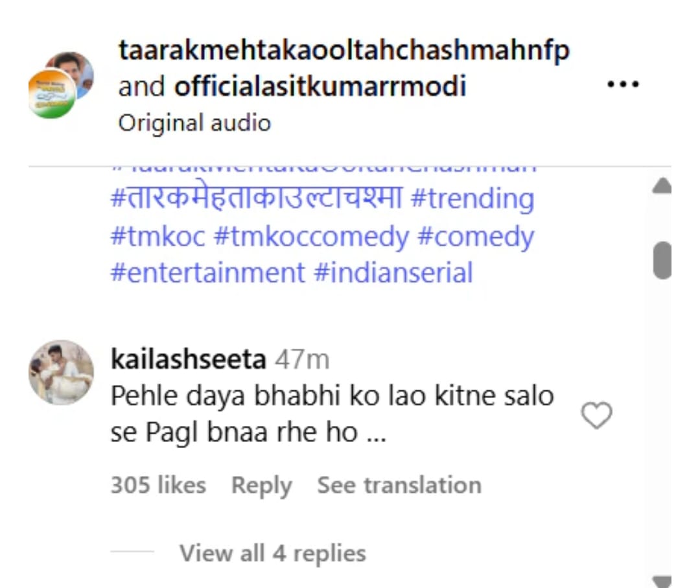Click the scrollbar thumb handle
Viewport: 700px width, 588px height.
pyautogui.click(x=662, y=261)
